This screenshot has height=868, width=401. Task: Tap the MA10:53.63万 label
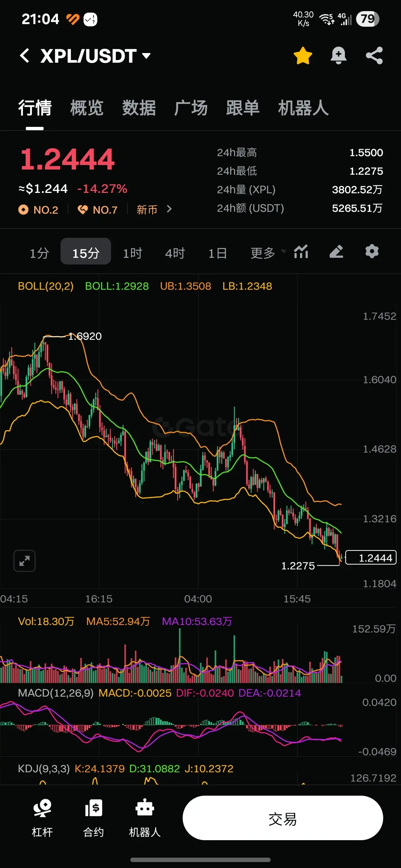197,621
